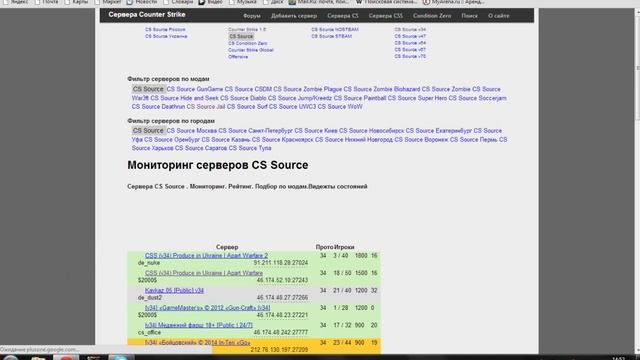Open server Produce in Ukraine Apart Warfare 2
The image size is (640, 360).
[x=207, y=256]
